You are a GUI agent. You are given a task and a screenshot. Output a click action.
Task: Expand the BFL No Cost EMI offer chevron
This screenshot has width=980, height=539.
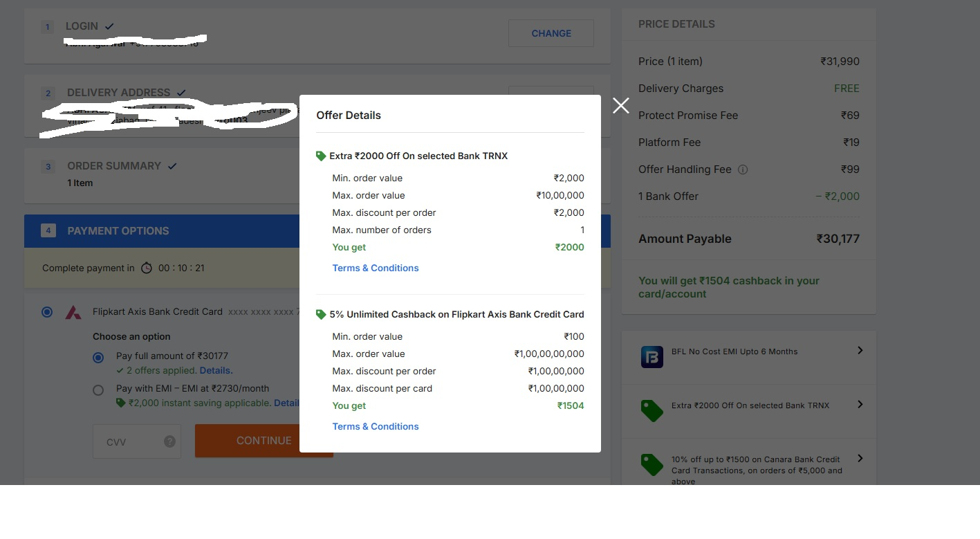tap(860, 351)
